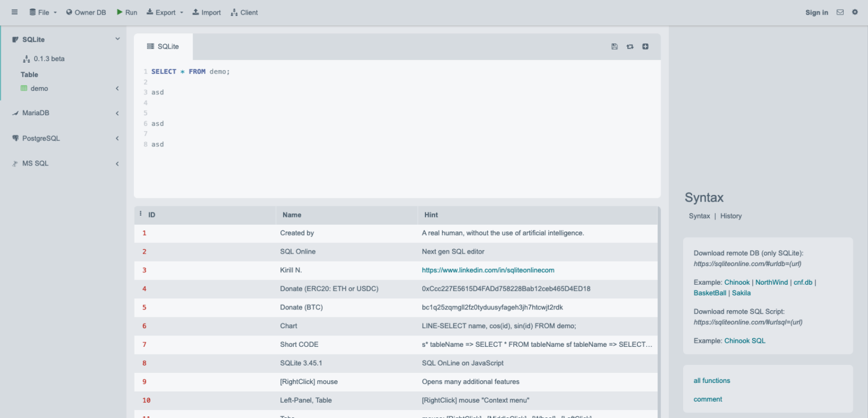Open the Export dropdown menu
Viewport: 868px width, 418px height.
coord(165,12)
